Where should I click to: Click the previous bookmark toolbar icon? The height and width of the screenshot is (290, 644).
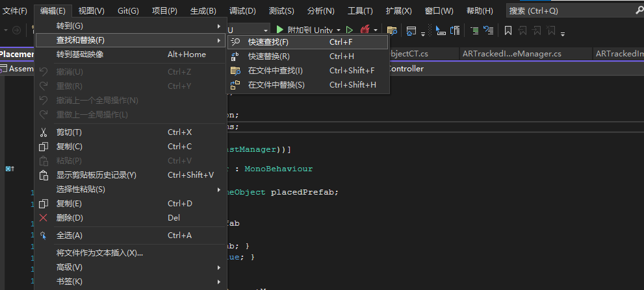(x=522, y=30)
